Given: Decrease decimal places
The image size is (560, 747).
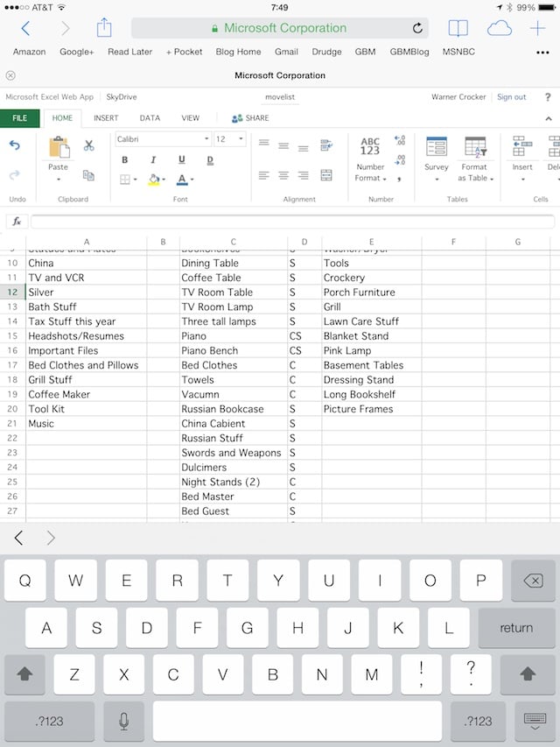Looking at the screenshot, I should [400, 160].
